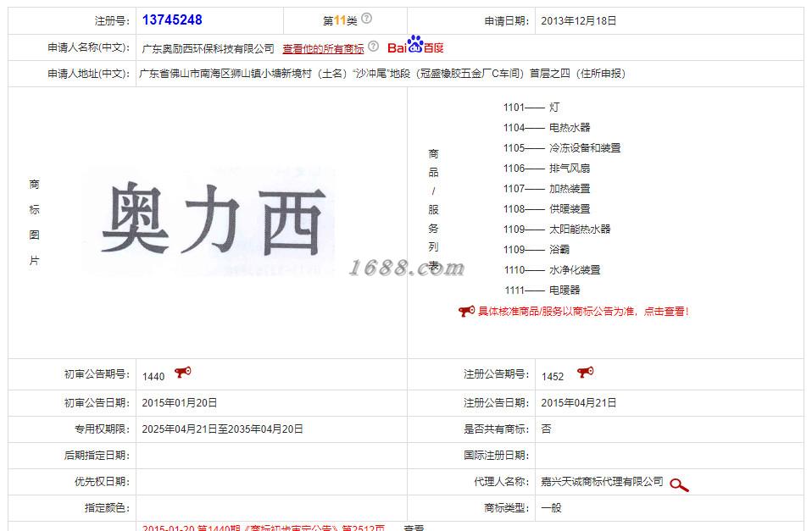The height and width of the screenshot is (531, 812).
Task: Select the trademark type value 一般
Action: [551, 508]
